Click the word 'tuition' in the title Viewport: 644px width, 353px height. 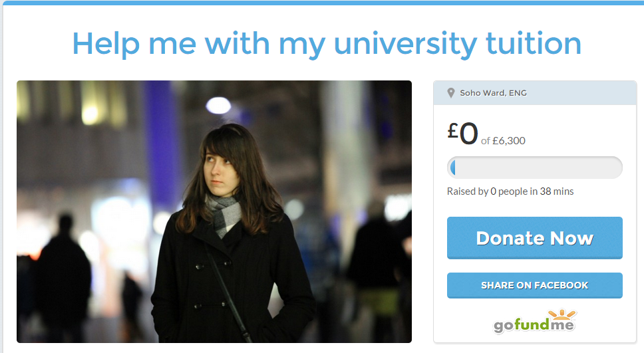533,43
